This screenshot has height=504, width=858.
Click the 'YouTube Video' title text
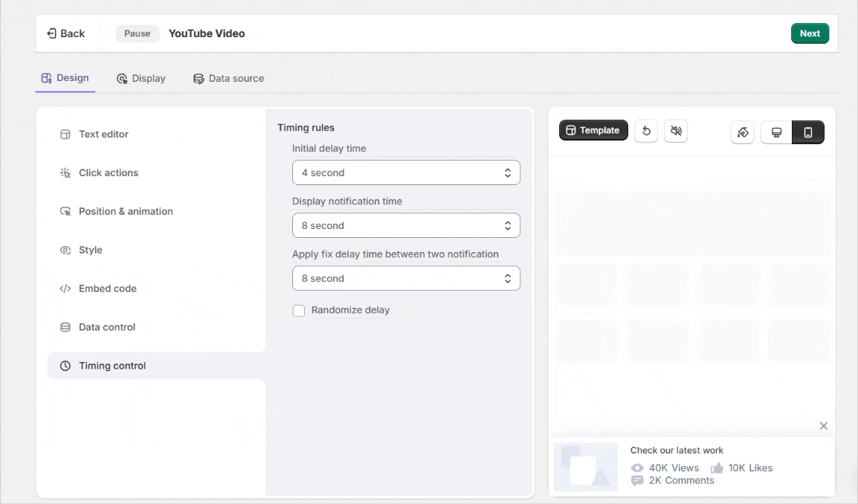[x=207, y=33]
